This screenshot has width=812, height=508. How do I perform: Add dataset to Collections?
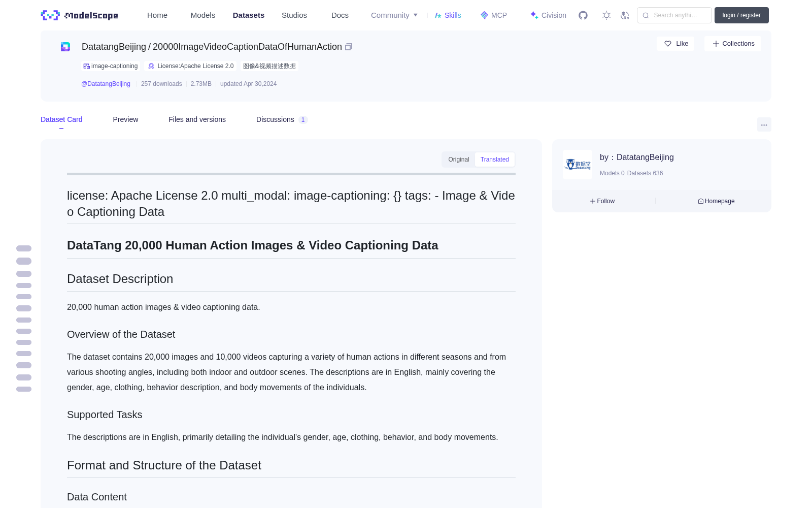733,44
